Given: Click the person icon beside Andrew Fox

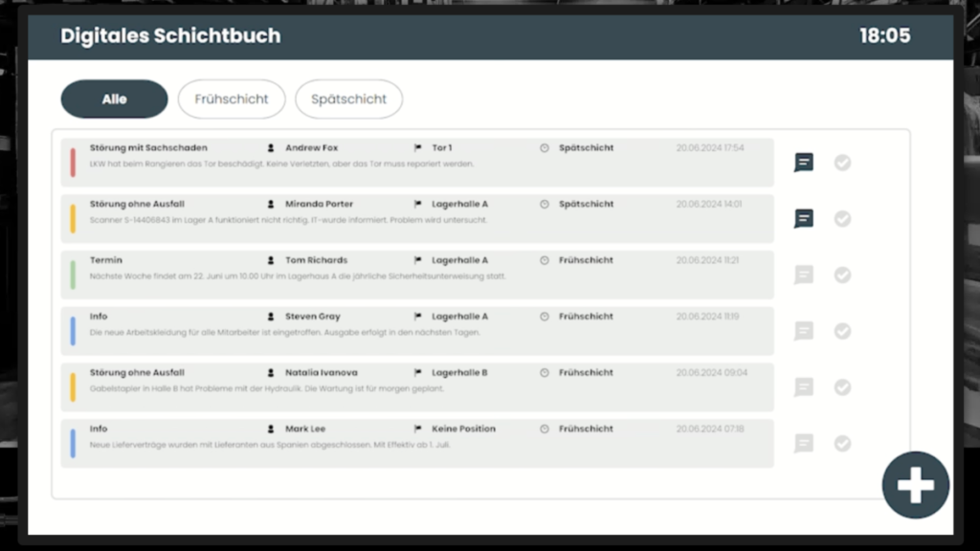Looking at the screenshot, I should coord(271,147).
